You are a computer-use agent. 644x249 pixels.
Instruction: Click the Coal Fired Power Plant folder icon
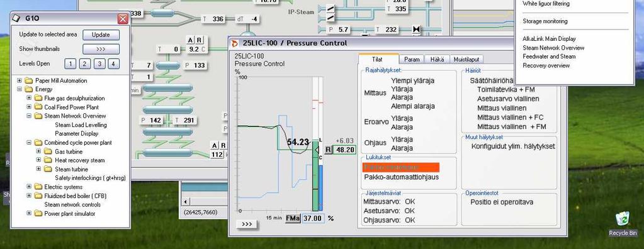[38, 107]
